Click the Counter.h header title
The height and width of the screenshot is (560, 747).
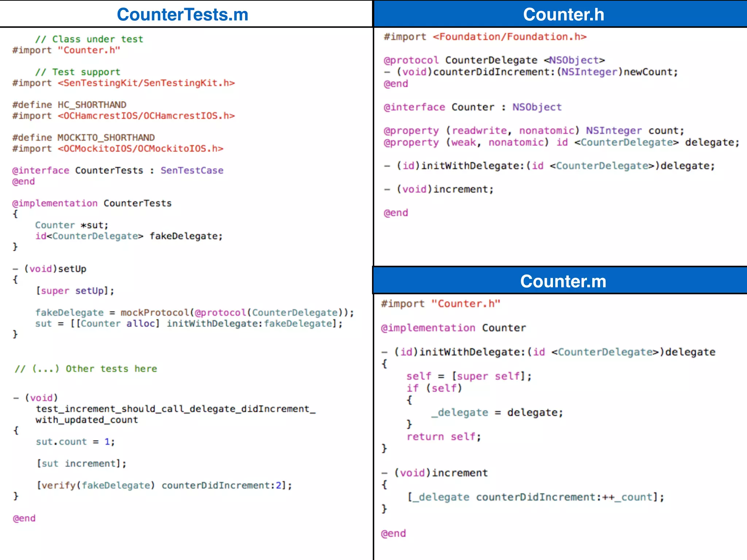click(x=564, y=15)
